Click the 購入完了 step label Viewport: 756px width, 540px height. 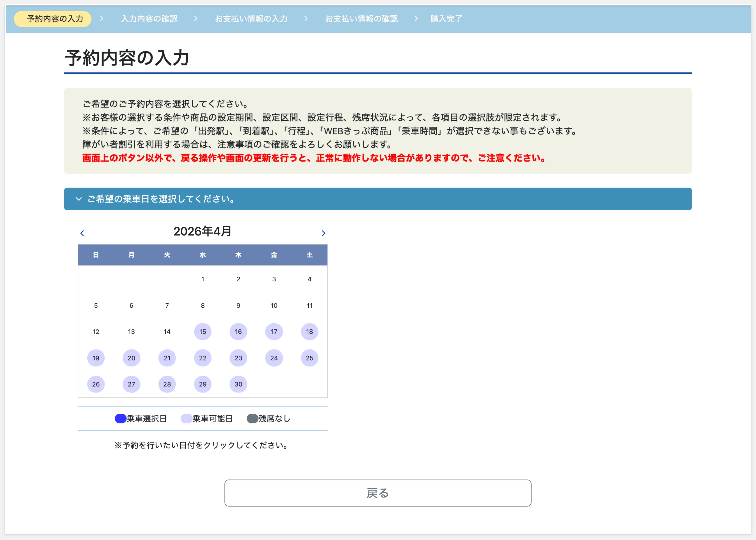(x=446, y=19)
